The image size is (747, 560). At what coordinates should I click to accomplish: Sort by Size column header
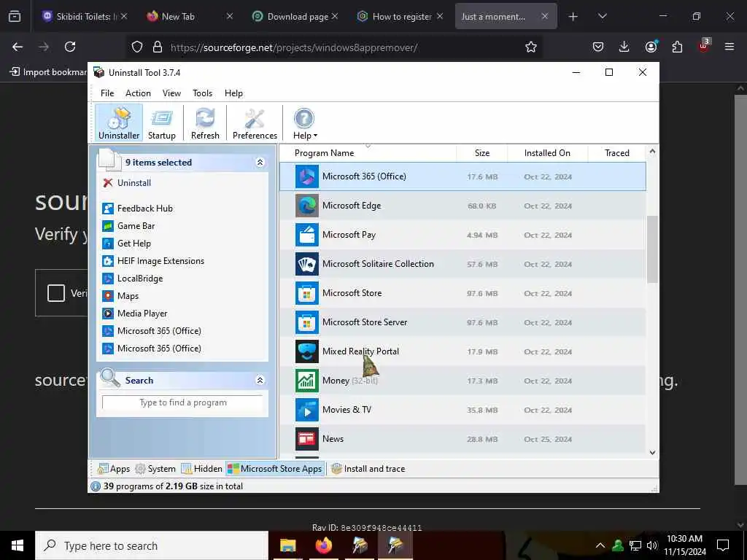pos(482,153)
